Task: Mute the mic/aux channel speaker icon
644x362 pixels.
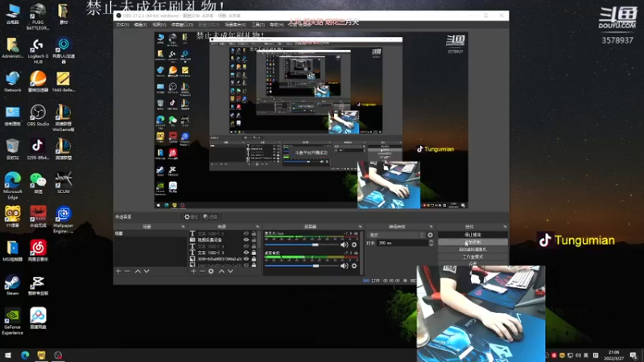Action: [345, 245]
